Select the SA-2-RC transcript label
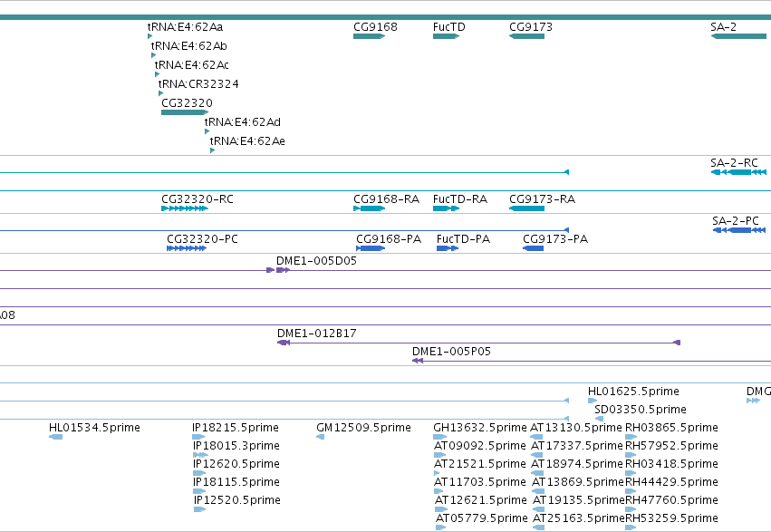This screenshot has height=532, width=771. coord(734,163)
